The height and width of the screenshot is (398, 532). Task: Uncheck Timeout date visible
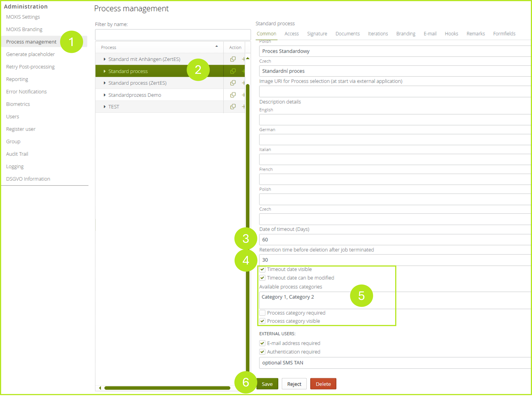coord(262,269)
